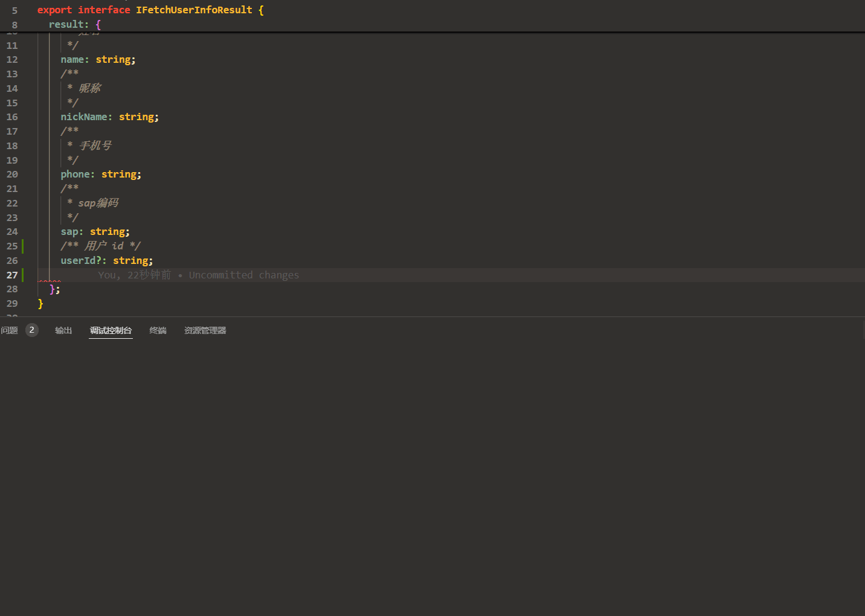Select the 资源管理器 panel tab
This screenshot has width=865, height=616.
[x=205, y=330]
